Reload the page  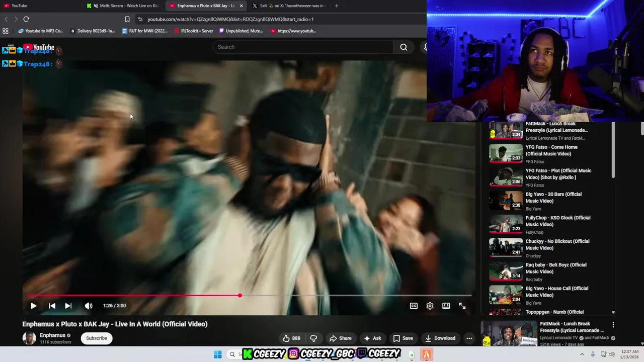(x=26, y=19)
